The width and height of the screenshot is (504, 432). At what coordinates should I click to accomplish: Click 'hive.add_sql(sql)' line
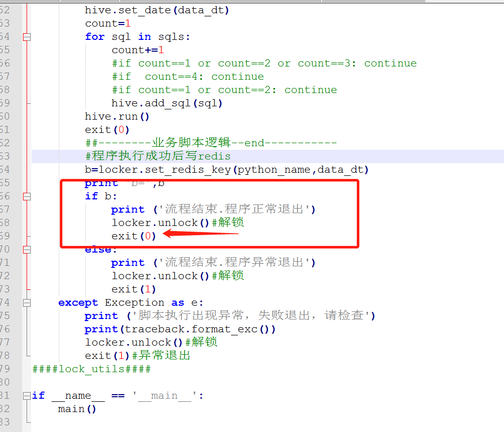167,103
